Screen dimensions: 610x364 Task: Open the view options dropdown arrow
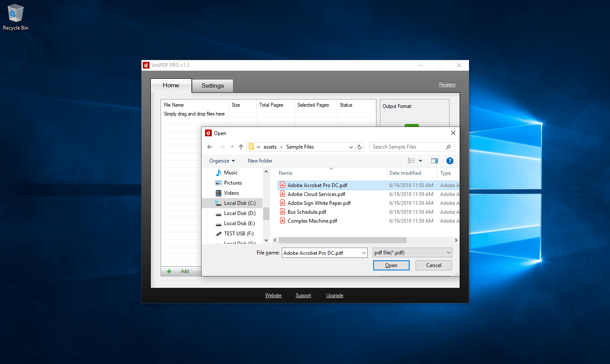[x=420, y=161]
